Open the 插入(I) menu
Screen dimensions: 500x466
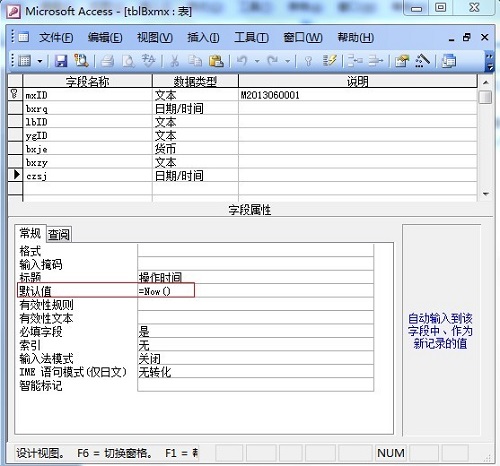pos(203,37)
